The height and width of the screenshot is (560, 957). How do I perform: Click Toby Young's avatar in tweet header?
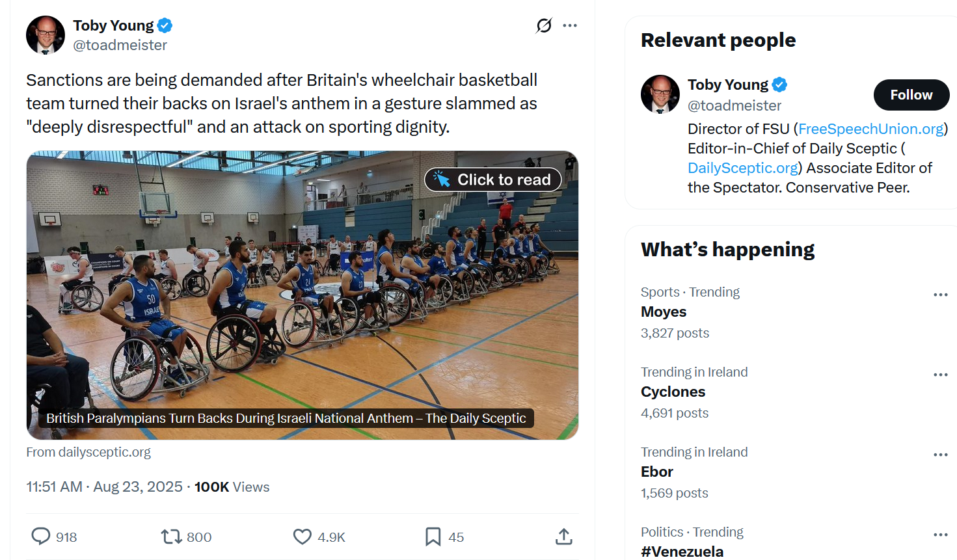[46, 35]
